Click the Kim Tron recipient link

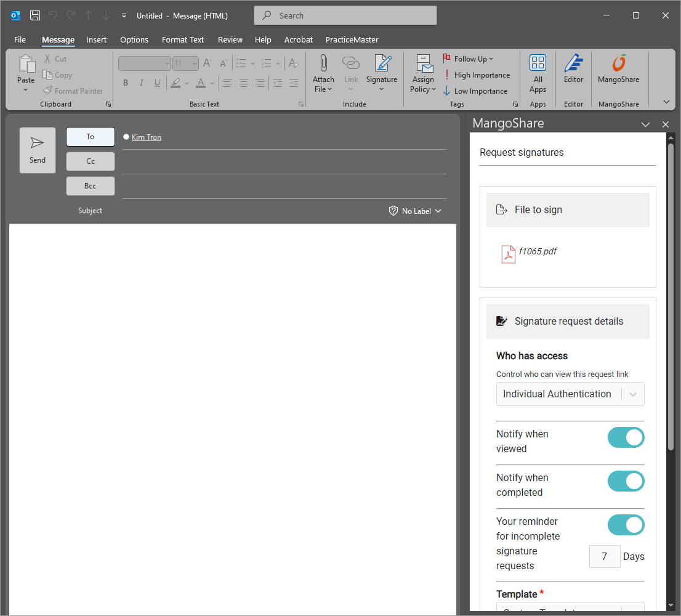pos(147,137)
